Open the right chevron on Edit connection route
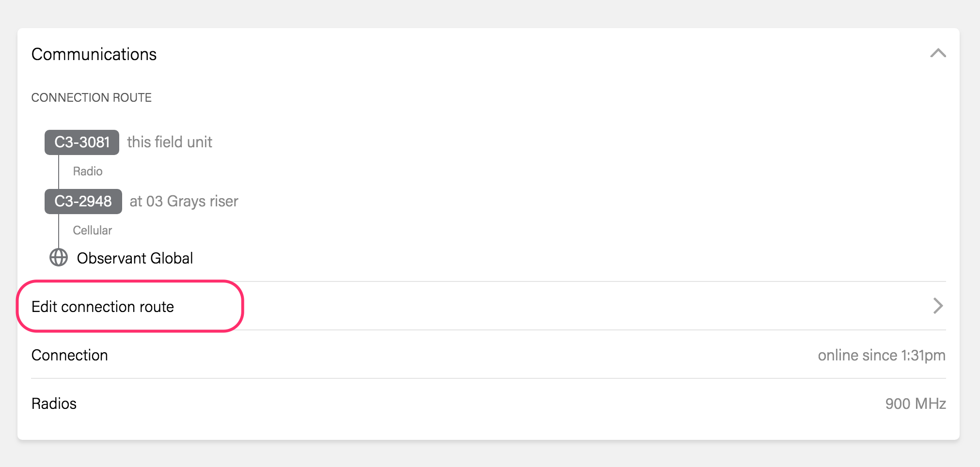Image resolution: width=980 pixels, height=467 pixels. click(x=938, y=306)
